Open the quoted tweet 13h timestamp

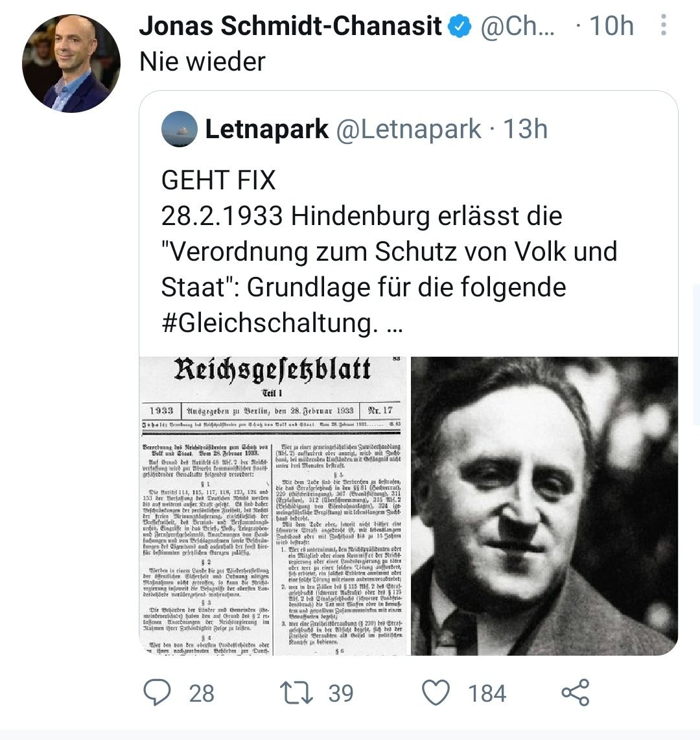tap(526, 130)
